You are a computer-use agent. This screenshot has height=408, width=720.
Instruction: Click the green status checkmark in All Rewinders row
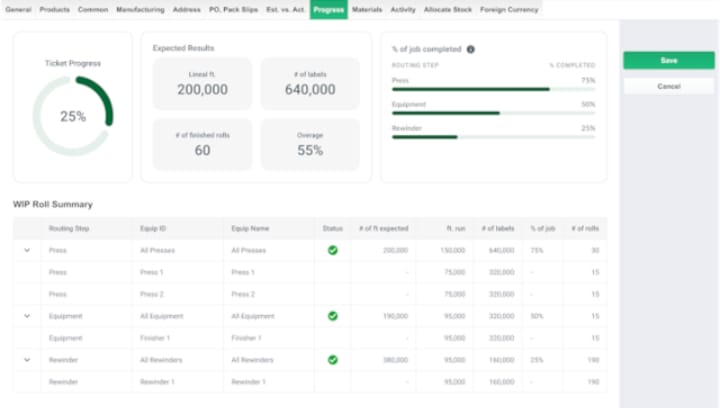pos(333,360)
